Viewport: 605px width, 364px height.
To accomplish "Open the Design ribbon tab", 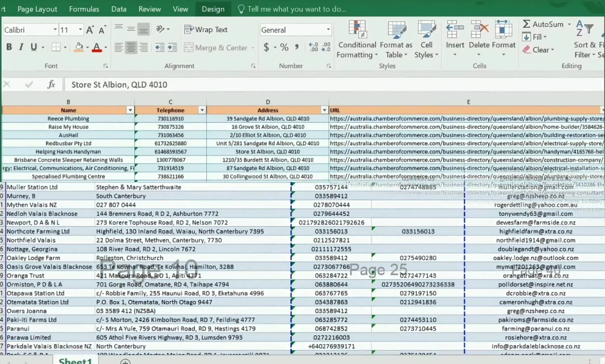I will coord(213,9).
